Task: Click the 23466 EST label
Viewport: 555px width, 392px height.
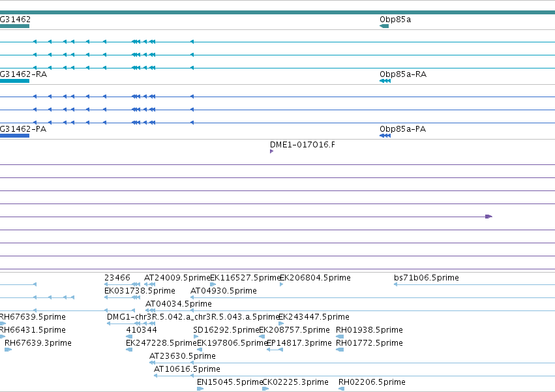Action: click(117, 278)
